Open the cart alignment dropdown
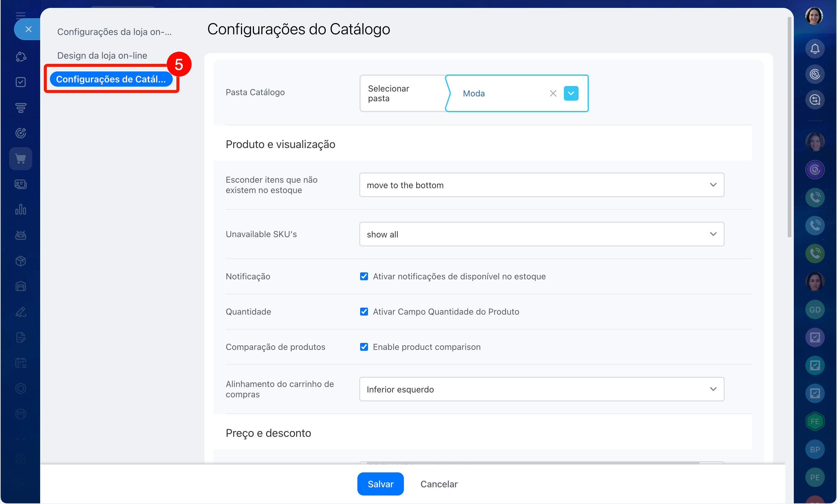Viewport: 837px width, 504px height. [x=541, y=389]
